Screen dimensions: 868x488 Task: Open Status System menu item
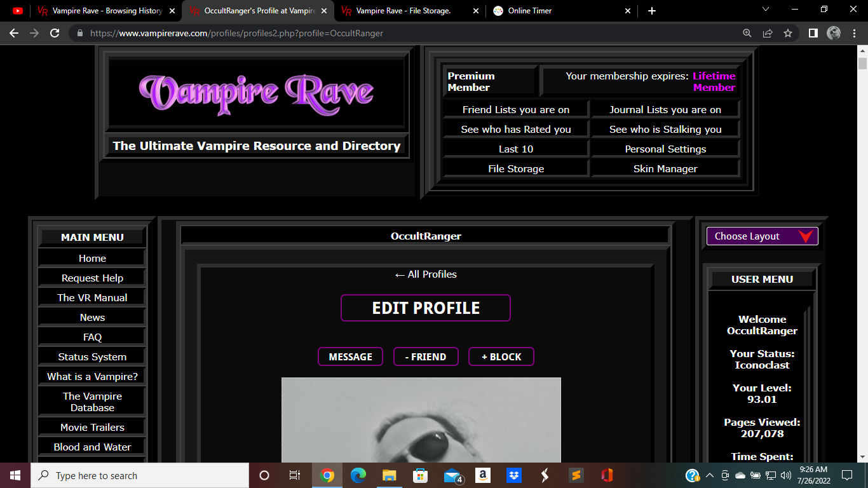92,356
